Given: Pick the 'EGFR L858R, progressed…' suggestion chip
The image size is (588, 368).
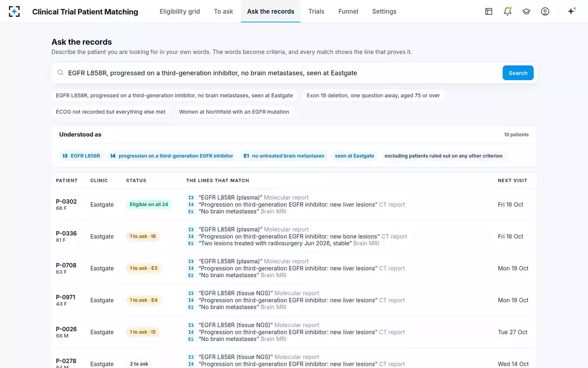Looking at the screenshot, I should [174, 96].
